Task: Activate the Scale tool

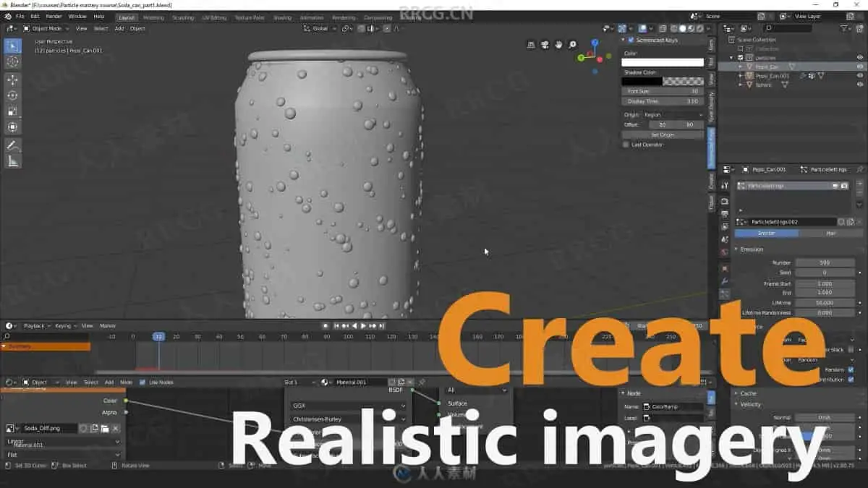Action: [x=12, y=111]
